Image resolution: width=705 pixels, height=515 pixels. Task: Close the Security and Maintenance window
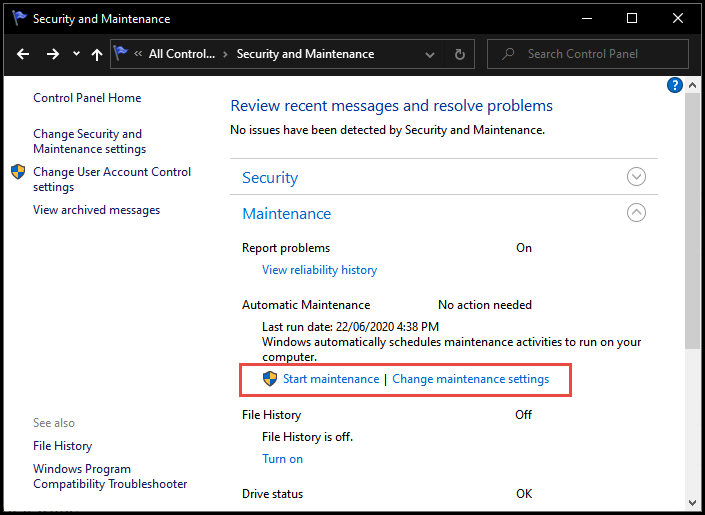click(678, 18)
